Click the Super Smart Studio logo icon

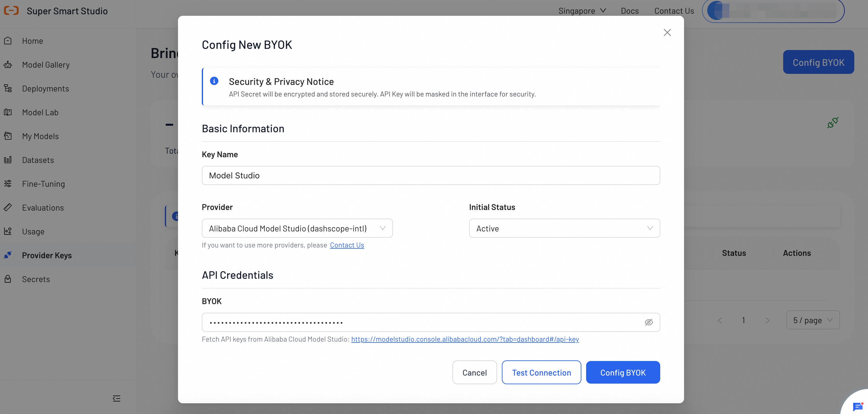[11, 11]
